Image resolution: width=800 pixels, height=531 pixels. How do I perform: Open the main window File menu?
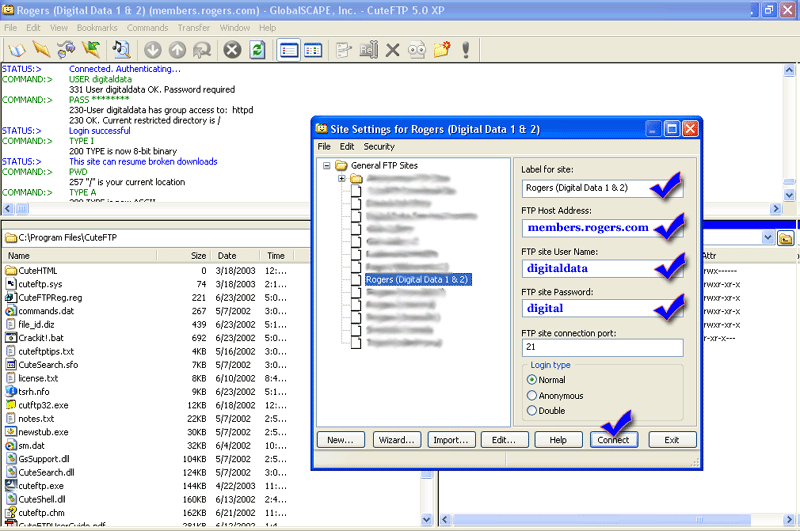(10, 28)
